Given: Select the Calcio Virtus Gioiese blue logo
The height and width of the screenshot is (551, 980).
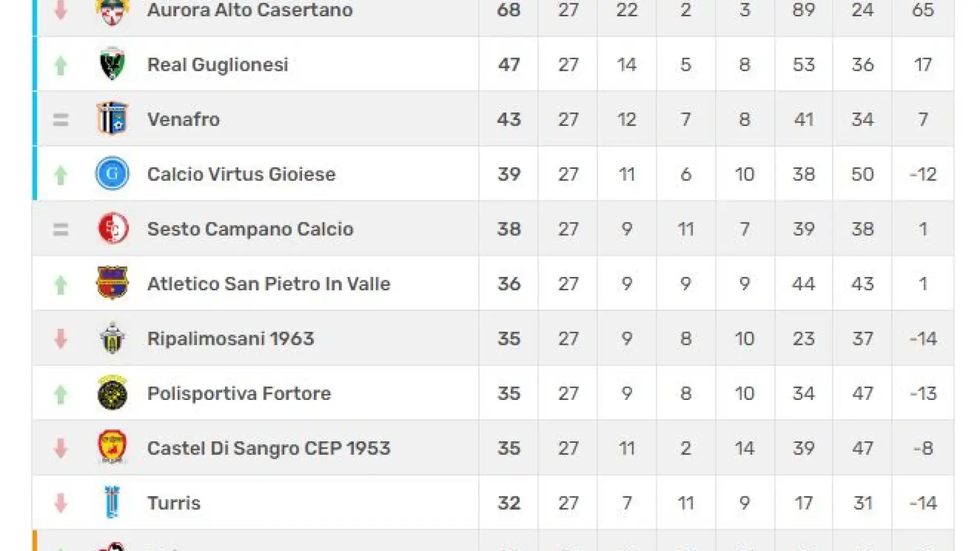Looking at the screenshot, I should tap(112, 173).
